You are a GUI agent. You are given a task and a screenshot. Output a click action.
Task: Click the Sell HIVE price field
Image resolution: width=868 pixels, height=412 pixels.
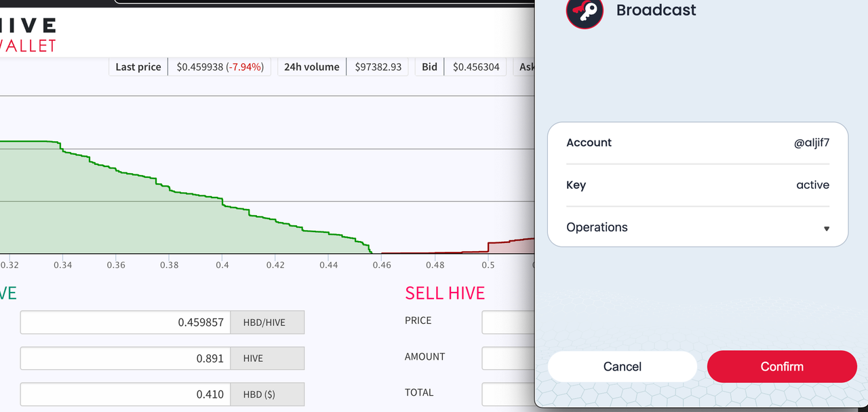point(508,322)
